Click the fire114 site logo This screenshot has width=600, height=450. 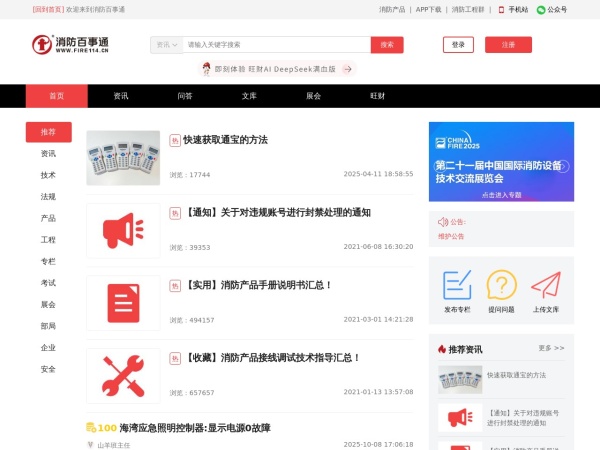click(70, 44)
